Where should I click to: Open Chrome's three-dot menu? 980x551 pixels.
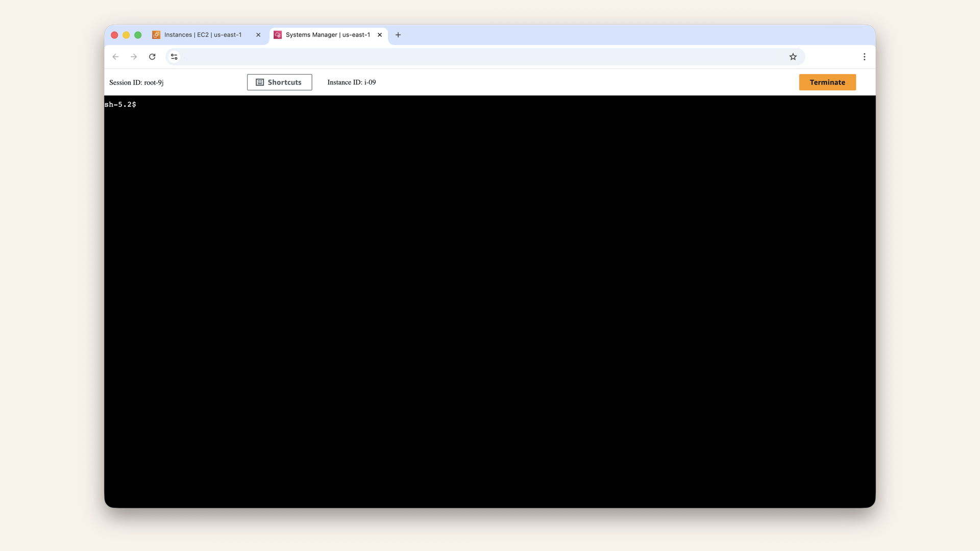click(x=864, y=57)
